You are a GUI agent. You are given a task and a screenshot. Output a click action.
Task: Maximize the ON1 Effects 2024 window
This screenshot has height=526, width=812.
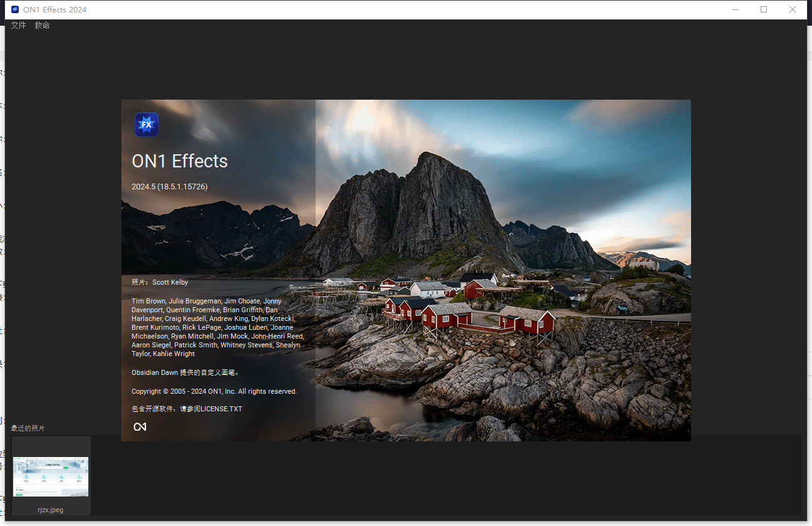click(764, 9)
